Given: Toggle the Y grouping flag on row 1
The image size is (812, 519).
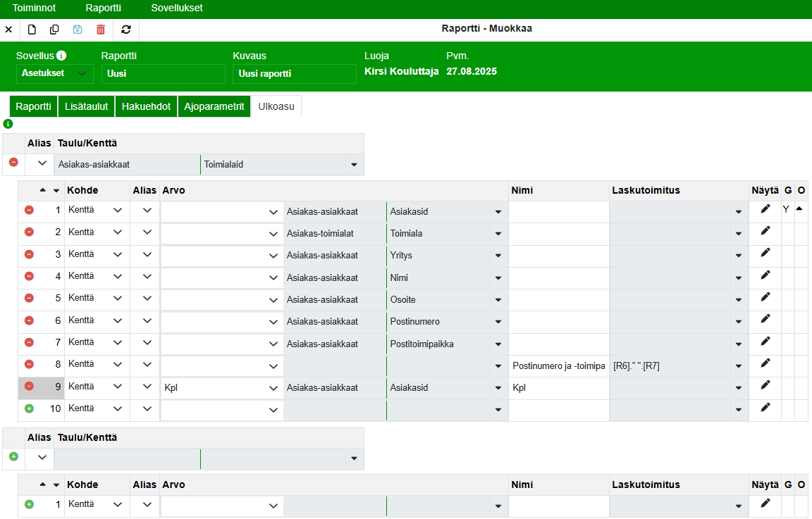Looking at the screenshot, I should tap(786, 210).
